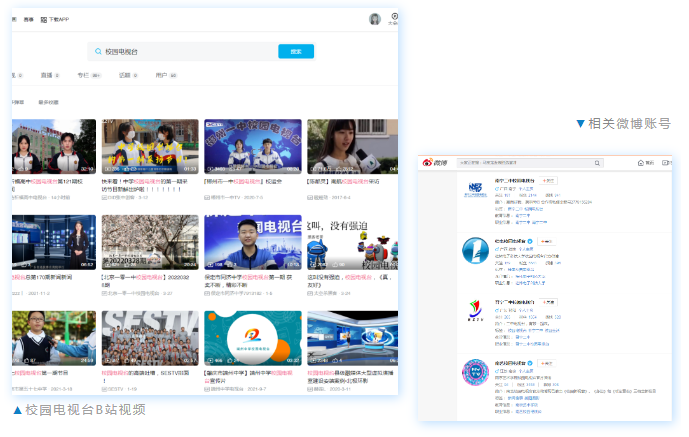
Task: Open the third Weibo account's colorful avatar
Action: click(475, 309)
